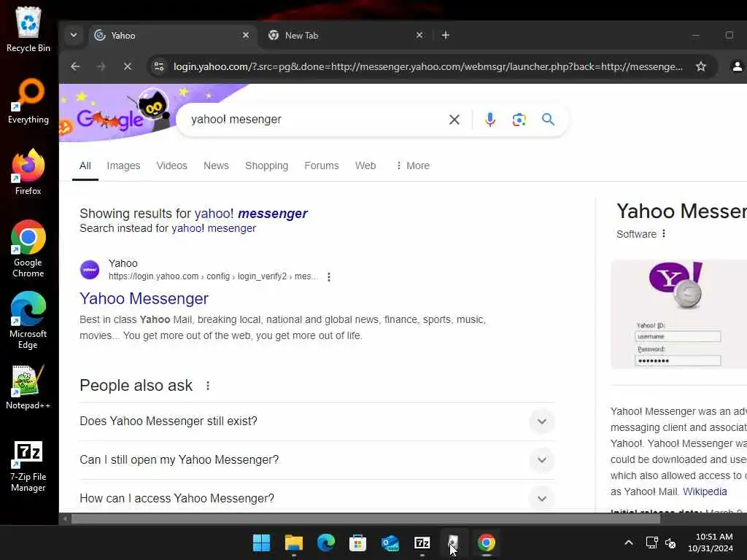Switch to Chrome in the taskbar
This screenshot has width=747, height=560.
point(487,542)
